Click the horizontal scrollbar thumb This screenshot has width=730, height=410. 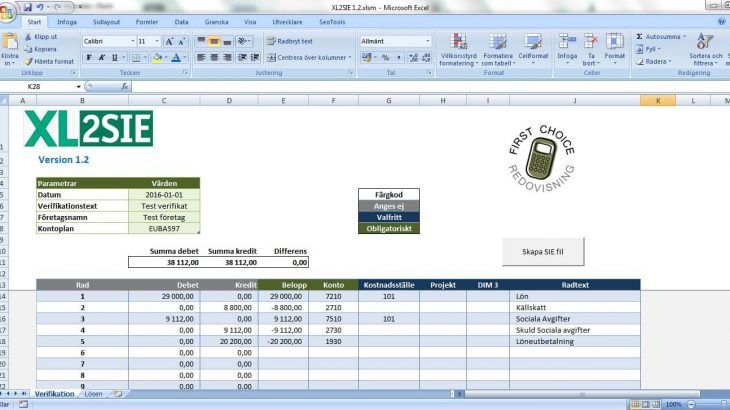pos(582,394)
